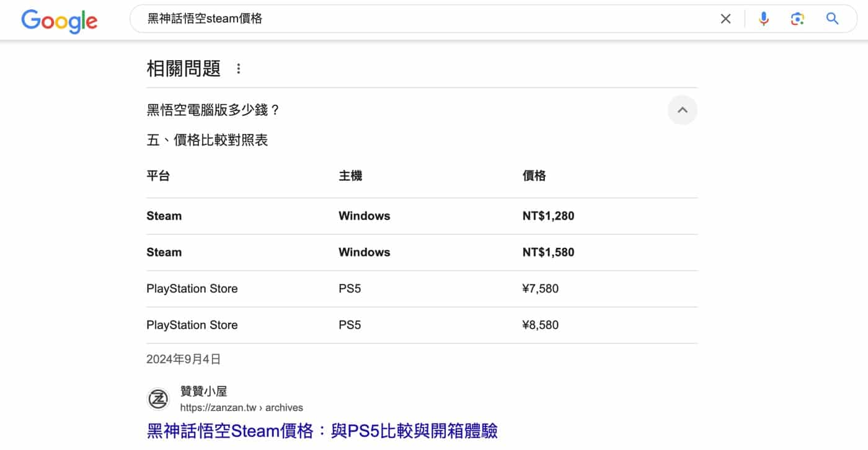Screen dimensions: 868x450
Task: Select the ¥8,580 price cell
Action: click(x=541, y=325)
